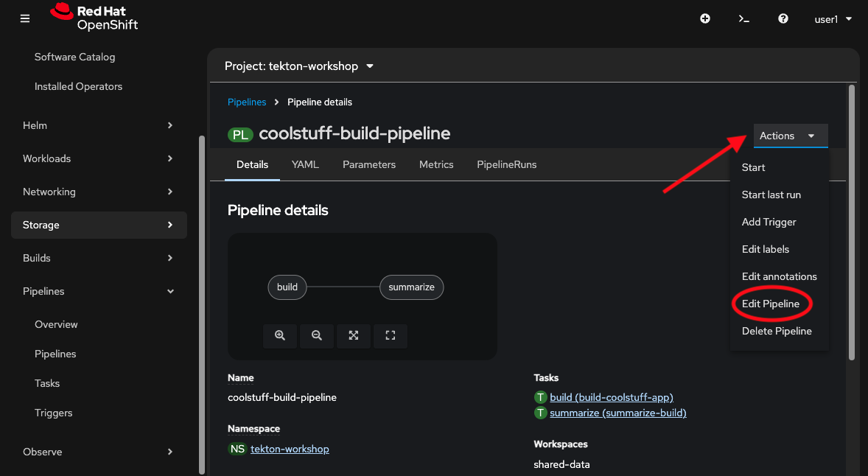Collapse the Actions dropdown menu
This screenshot has height=476, width=868.
pos(790,136)
